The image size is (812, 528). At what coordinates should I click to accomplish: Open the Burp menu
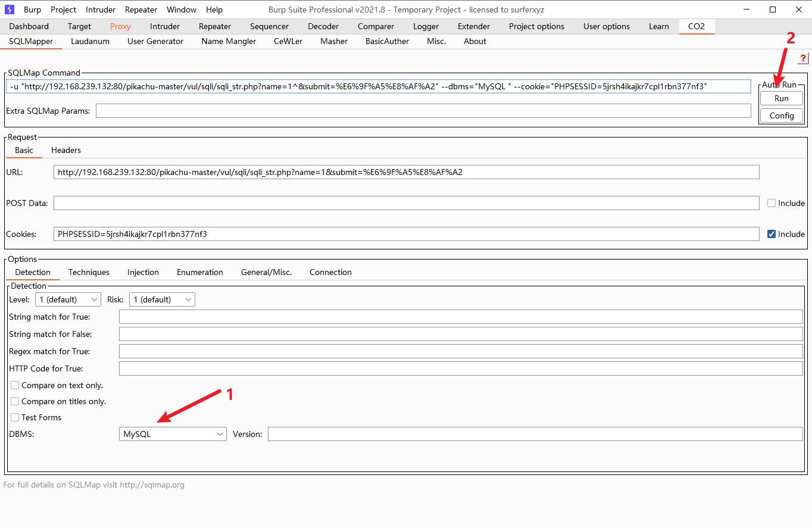pos(32,10)
